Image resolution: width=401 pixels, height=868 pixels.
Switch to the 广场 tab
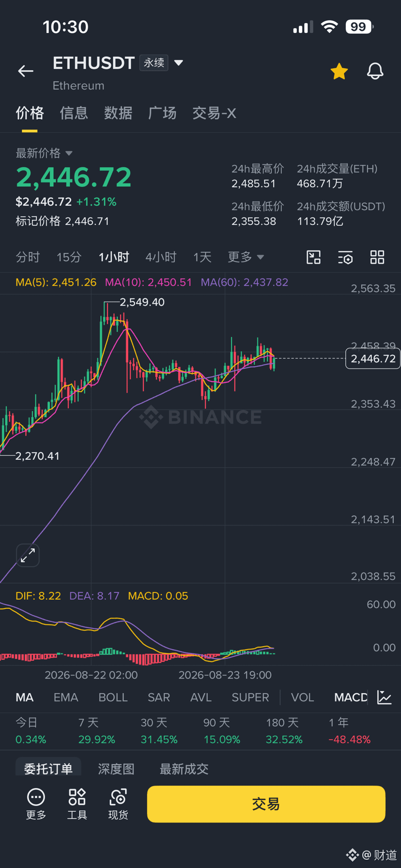pyautogui.click(x=162, y=113)
